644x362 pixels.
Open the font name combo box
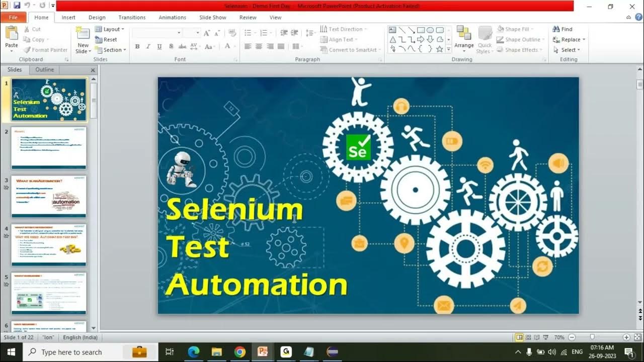[x=157, y=33]
